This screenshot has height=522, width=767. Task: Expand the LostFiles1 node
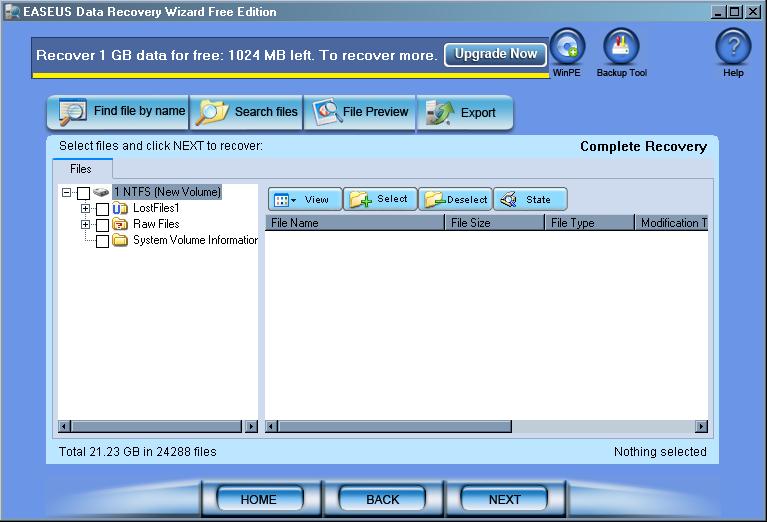(x=86, y=208)
